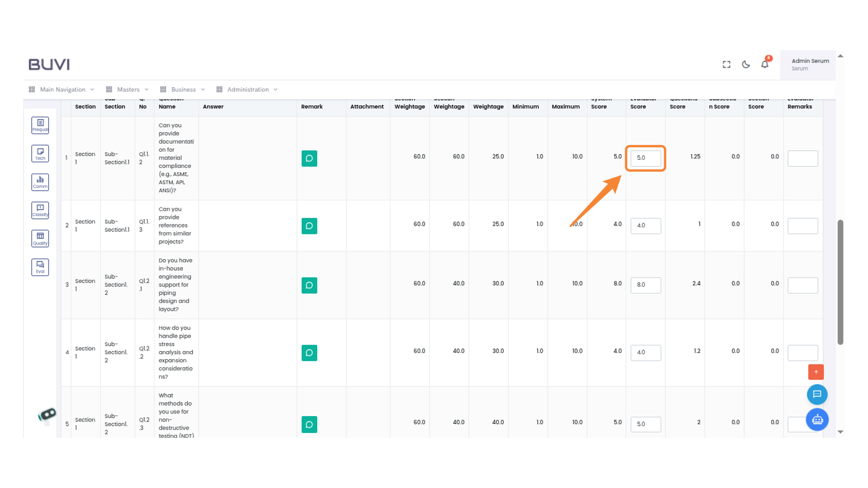This screenshot has height=488, width=868.
Task: Click the red scroll-to-top button
Action: [816, 372]
